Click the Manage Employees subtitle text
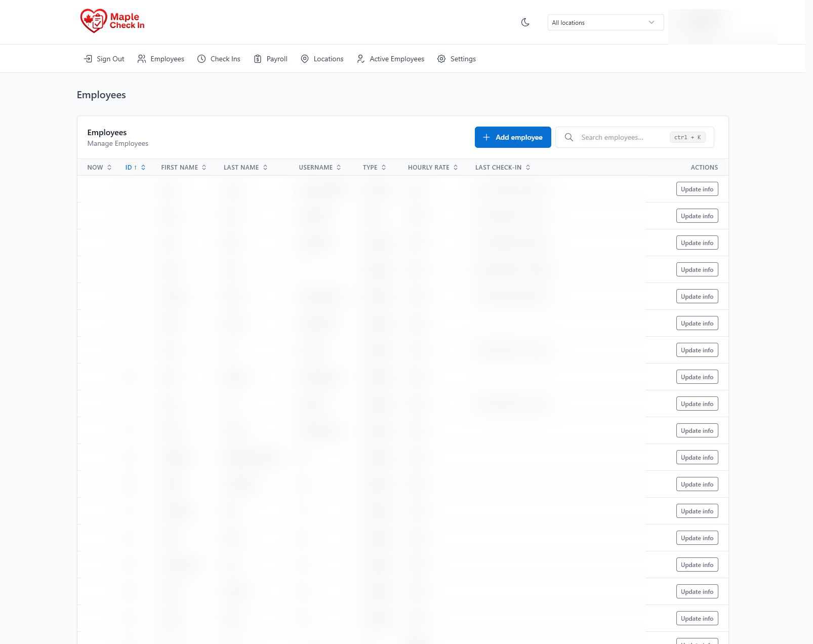Viewport: 813px width, 644px height. (118, 143)
